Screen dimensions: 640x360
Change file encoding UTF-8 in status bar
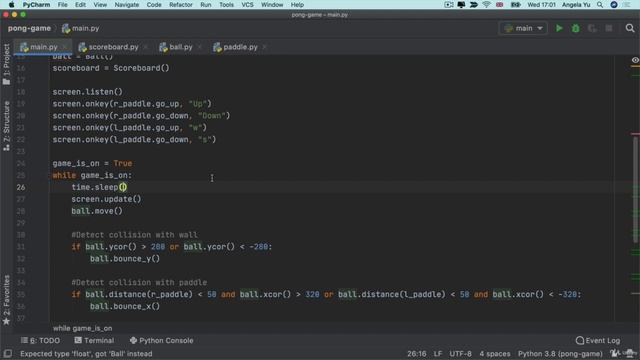pos(460,354)
